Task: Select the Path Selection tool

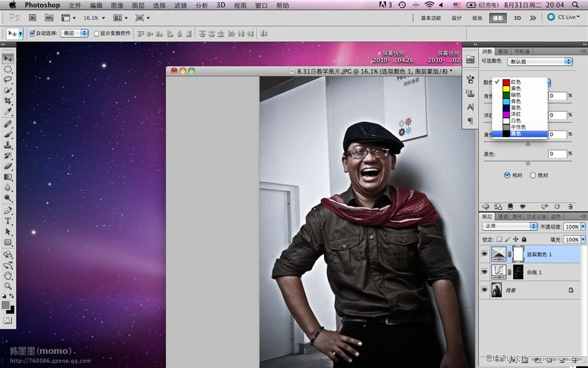Action: pyautogui.click(x=8, y=231)
